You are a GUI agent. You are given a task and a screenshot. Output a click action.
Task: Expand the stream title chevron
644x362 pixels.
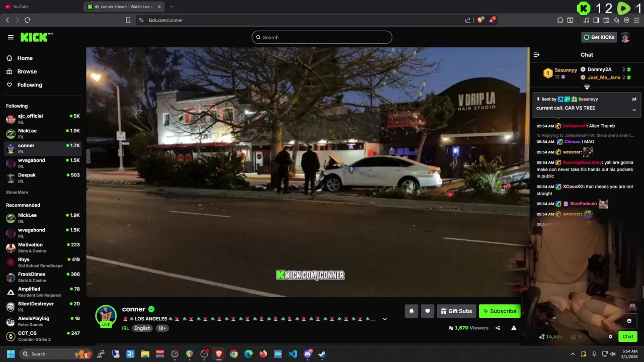coord(385,319)
